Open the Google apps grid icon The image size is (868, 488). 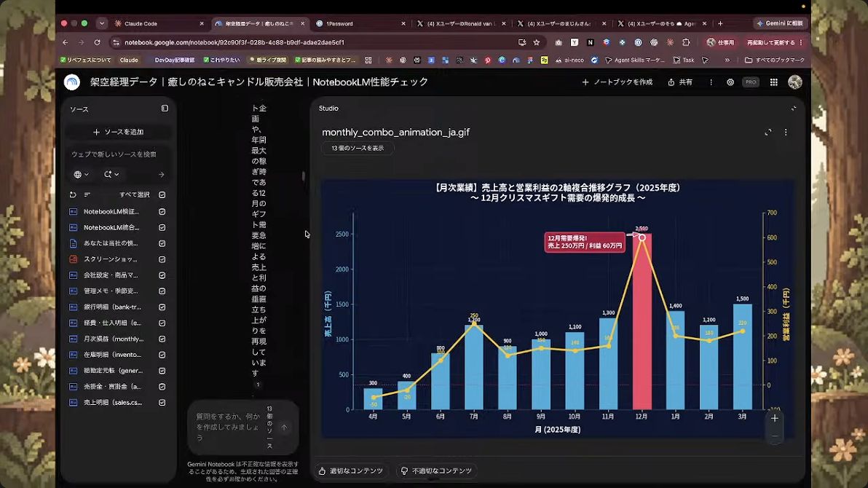pyautogui.click(x=774, y=82)
